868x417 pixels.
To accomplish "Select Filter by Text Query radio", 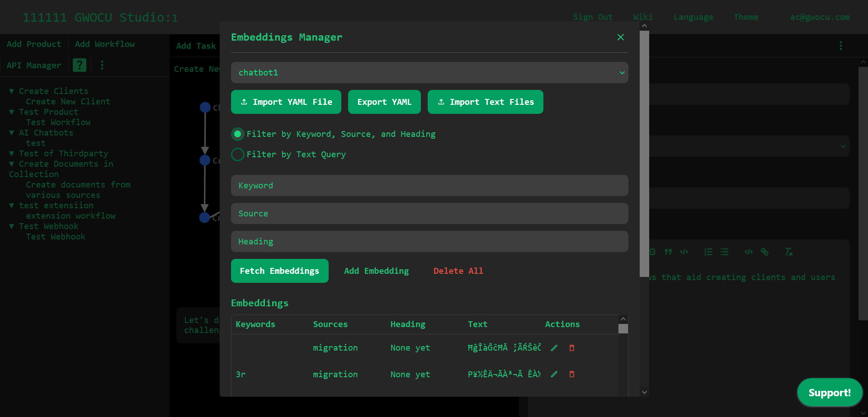I will (237, 155).
